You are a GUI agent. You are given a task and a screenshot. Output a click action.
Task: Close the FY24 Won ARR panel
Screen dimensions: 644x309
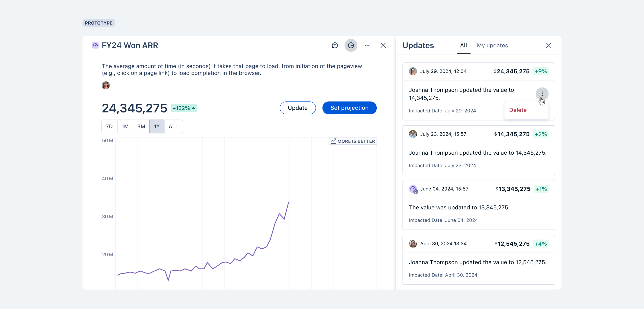tap(383, 45)
